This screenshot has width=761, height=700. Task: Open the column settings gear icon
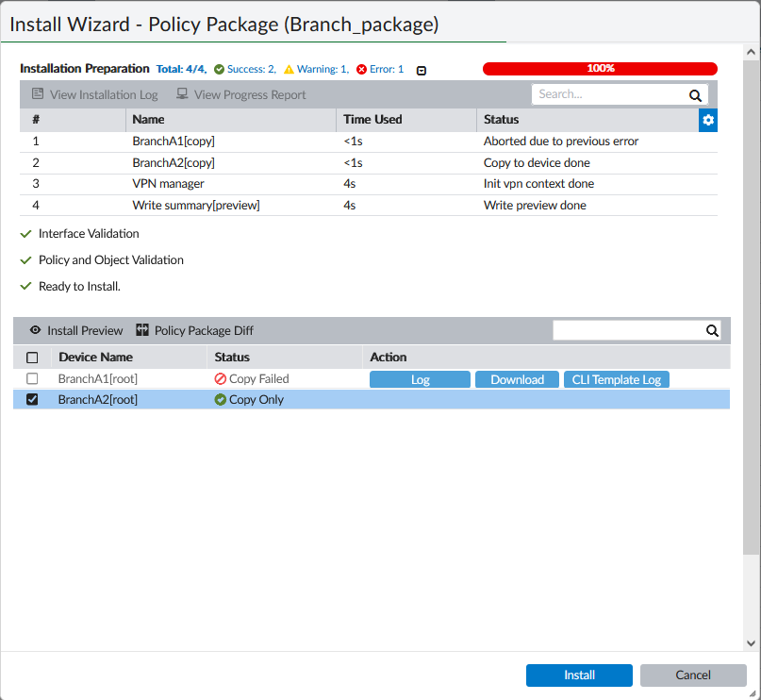click(707, 120)
